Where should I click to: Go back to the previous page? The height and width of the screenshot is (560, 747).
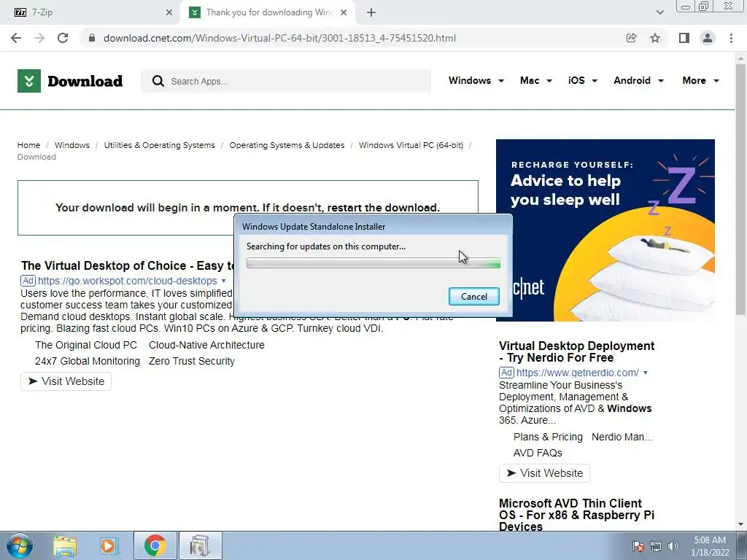click(x=16, y=38)
